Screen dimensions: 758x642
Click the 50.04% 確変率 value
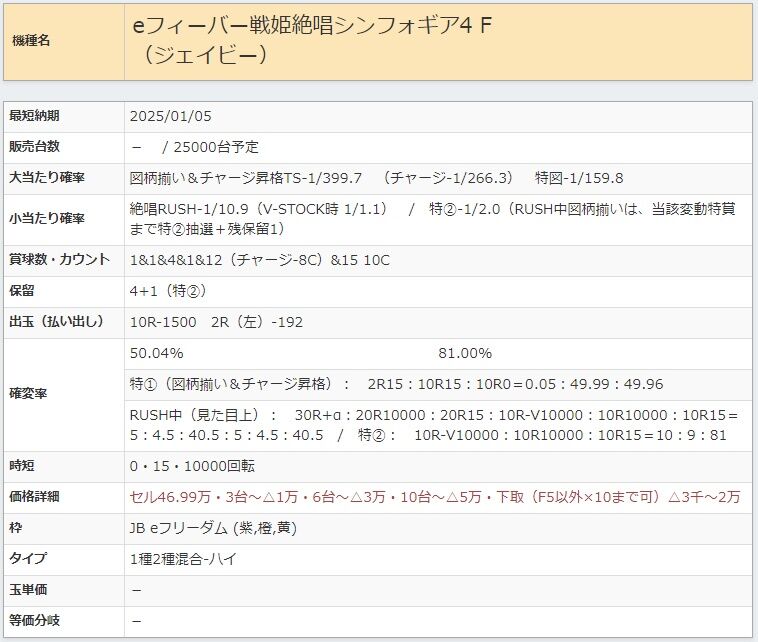coord(157,353)
